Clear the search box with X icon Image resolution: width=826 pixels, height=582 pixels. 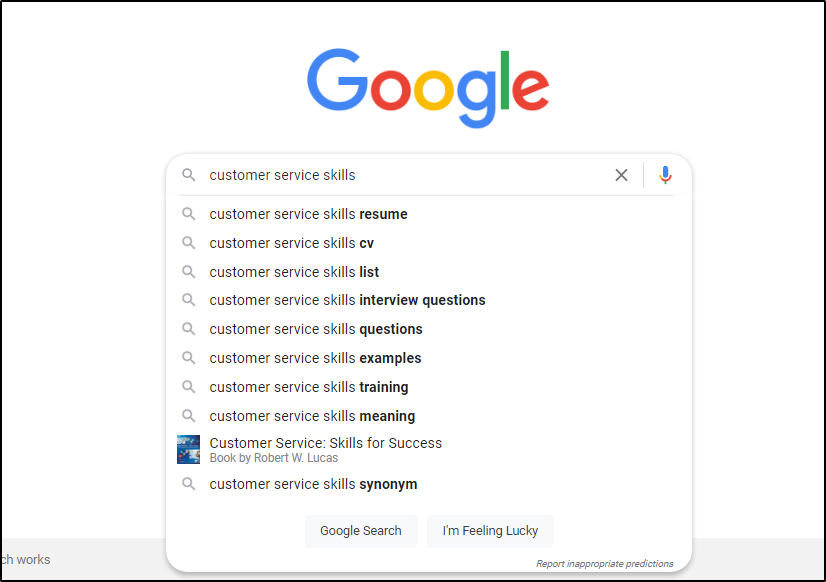point(621,175)
